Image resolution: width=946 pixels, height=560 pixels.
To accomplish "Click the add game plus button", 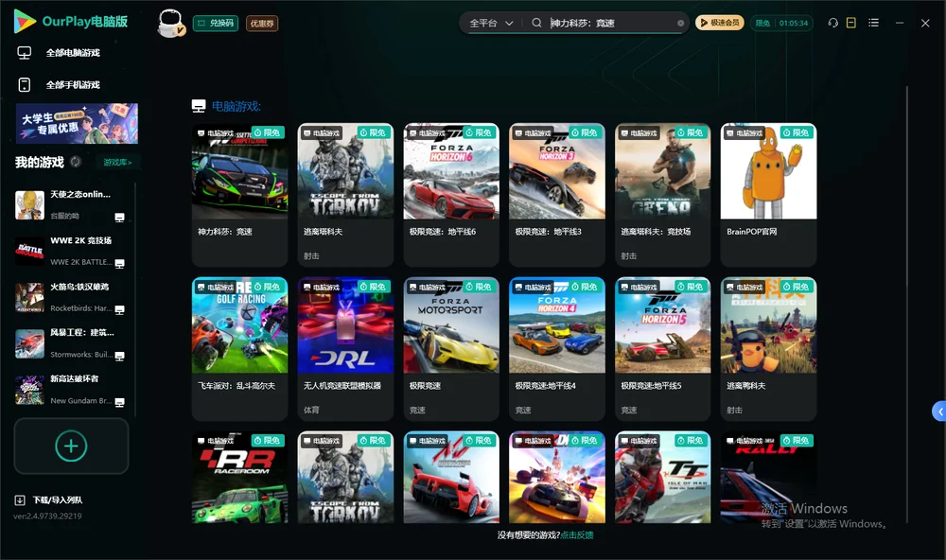I will (x=71, y=446).
